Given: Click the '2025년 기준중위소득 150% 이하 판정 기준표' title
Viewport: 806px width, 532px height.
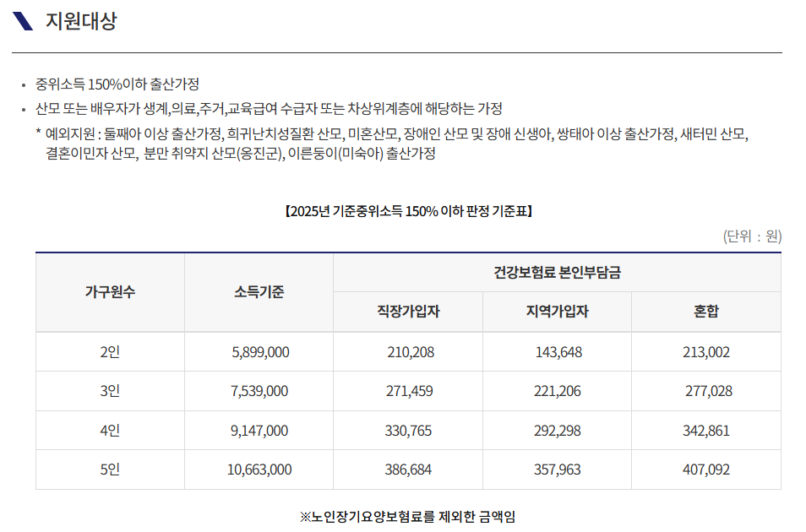Looking at the screenshot, I should pyautogui.click(x=409, y=211).
